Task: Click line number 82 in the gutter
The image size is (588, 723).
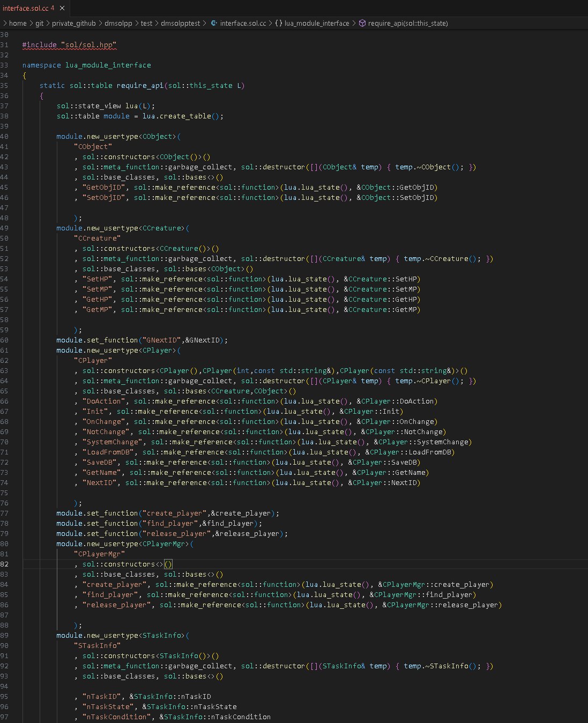Action: tap(5, 564)
